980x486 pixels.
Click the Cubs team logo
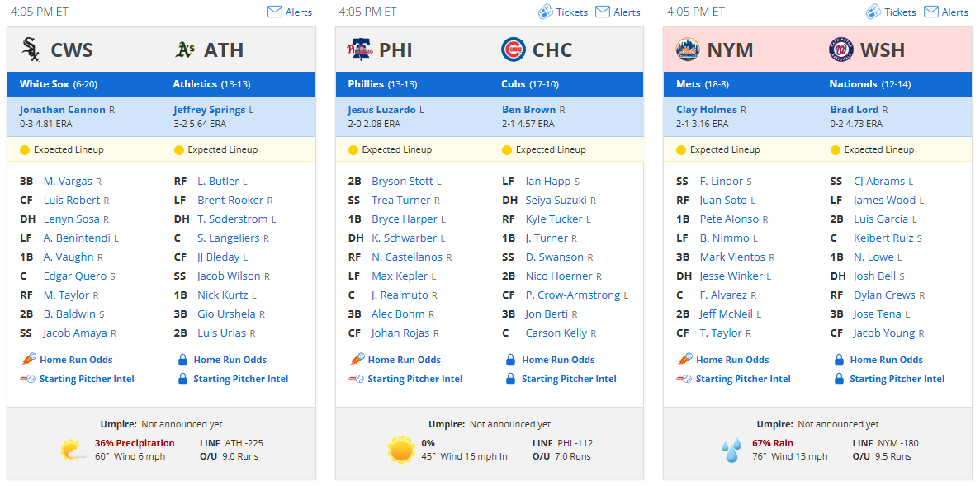514,50
